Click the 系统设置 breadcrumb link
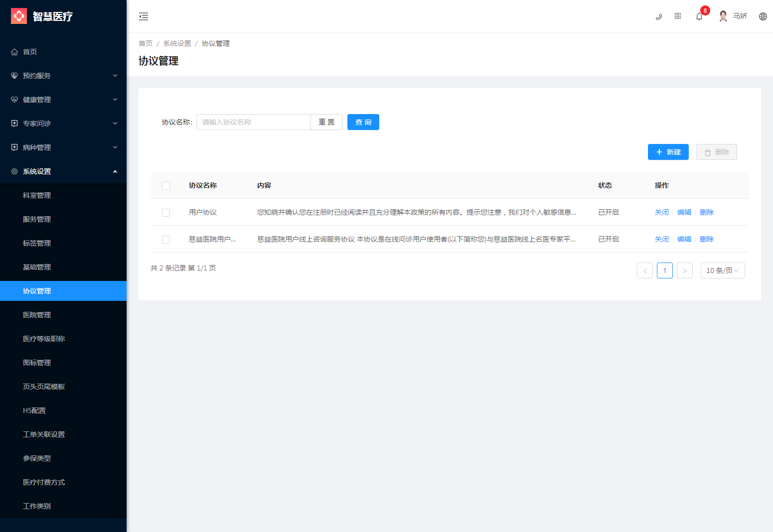The image size is (773, 532). (177, 43)
